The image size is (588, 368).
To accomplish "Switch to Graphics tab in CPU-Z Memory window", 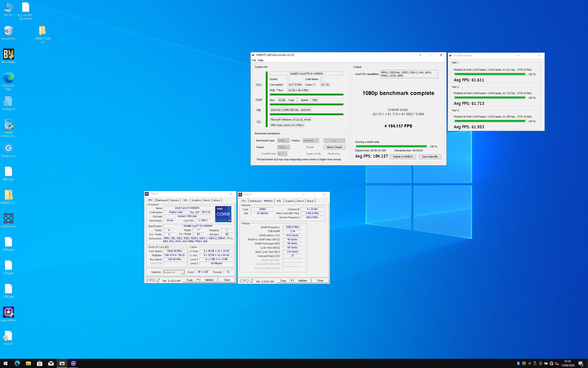I will click(x=290, y=201).
